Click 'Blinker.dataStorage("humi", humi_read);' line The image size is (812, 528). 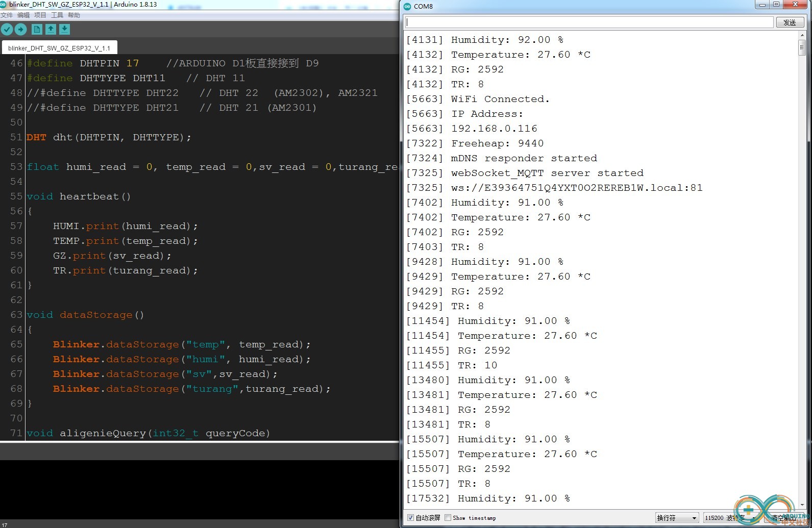coord(182,359)
